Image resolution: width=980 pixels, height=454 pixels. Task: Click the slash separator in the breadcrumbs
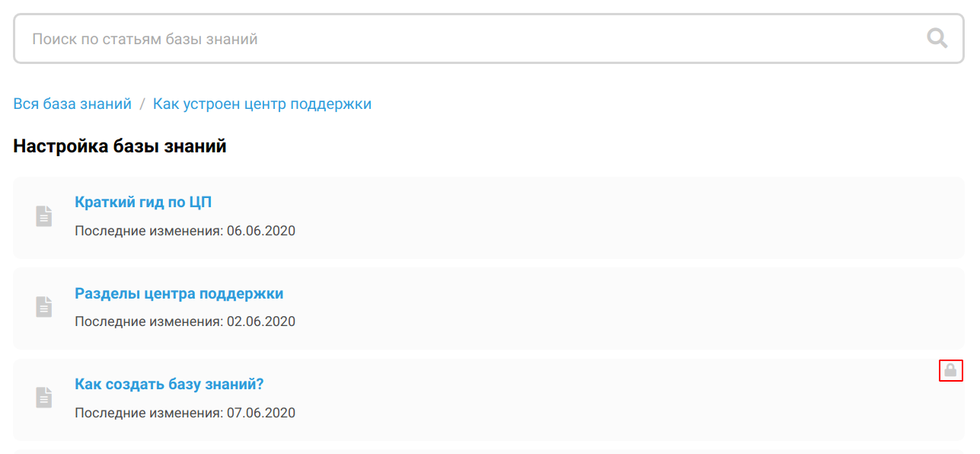click(x=142, y=104)
